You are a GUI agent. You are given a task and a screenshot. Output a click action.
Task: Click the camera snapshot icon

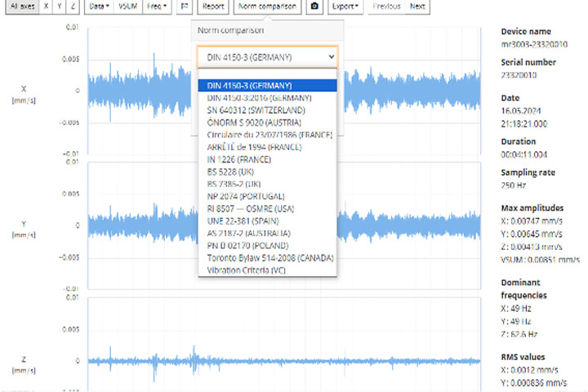point(314,7)
